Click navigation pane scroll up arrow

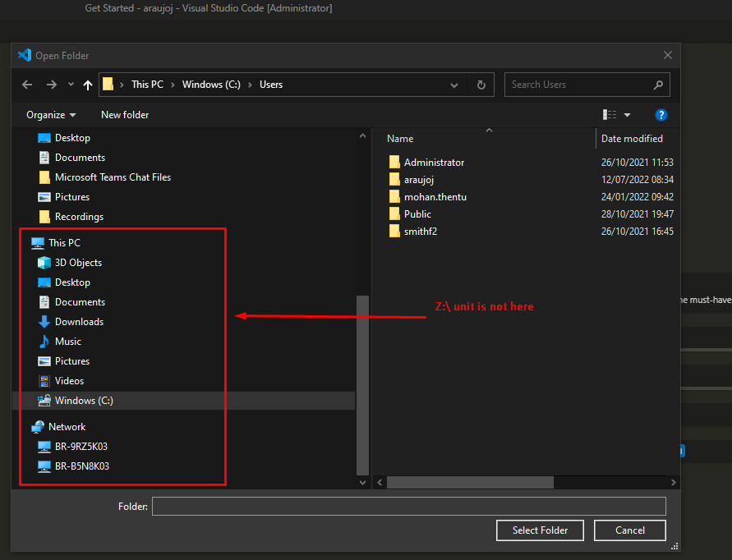pos(363,135)
